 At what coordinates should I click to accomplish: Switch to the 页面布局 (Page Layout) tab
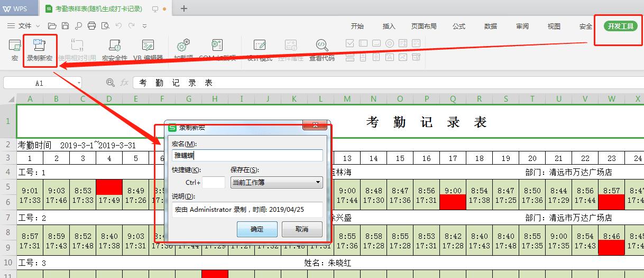click(x=424, y=26)
